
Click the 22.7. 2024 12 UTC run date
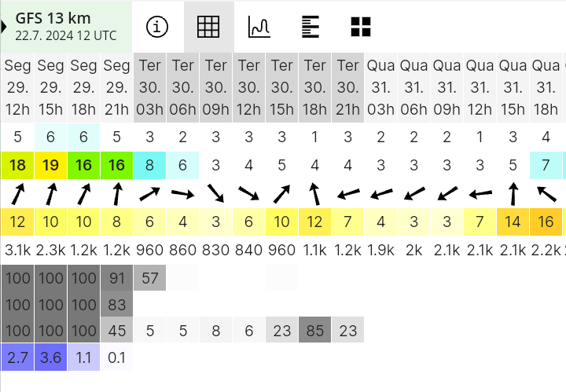click(x=66, y=35)
